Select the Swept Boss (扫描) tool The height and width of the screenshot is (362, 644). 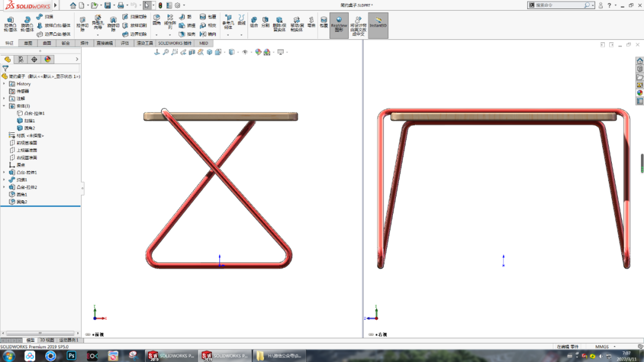coord(45,17)
